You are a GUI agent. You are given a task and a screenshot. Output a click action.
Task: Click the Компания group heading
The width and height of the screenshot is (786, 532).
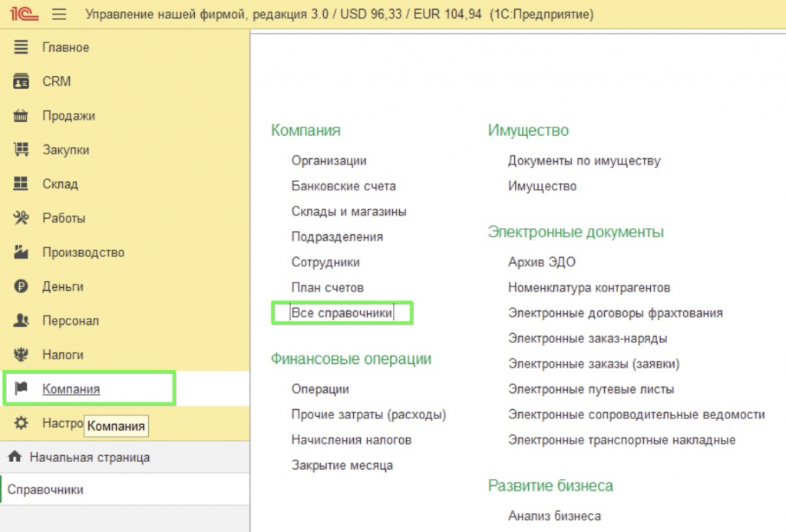point(305,131)
